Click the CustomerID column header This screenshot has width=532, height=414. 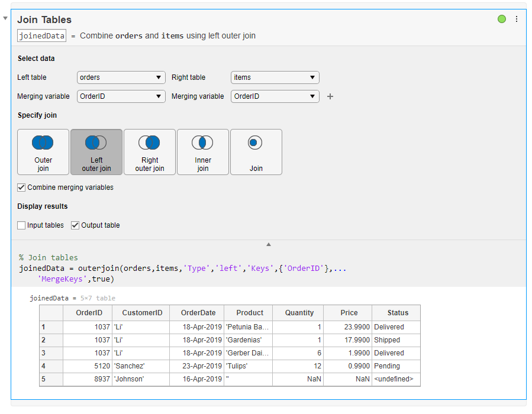point(141,313)
